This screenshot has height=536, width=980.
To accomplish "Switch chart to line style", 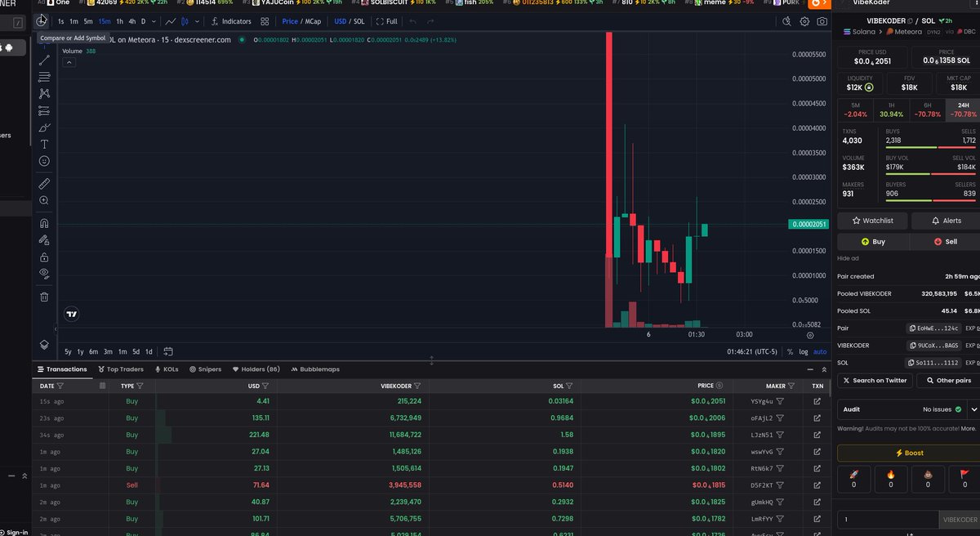I will [x=170, y=21].
